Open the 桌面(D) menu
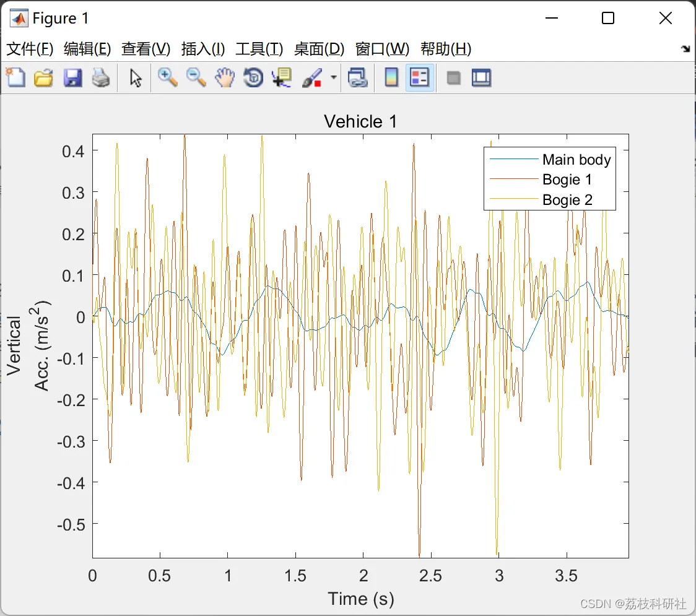This screenshot has width=696, height=616. coord(319,49)
